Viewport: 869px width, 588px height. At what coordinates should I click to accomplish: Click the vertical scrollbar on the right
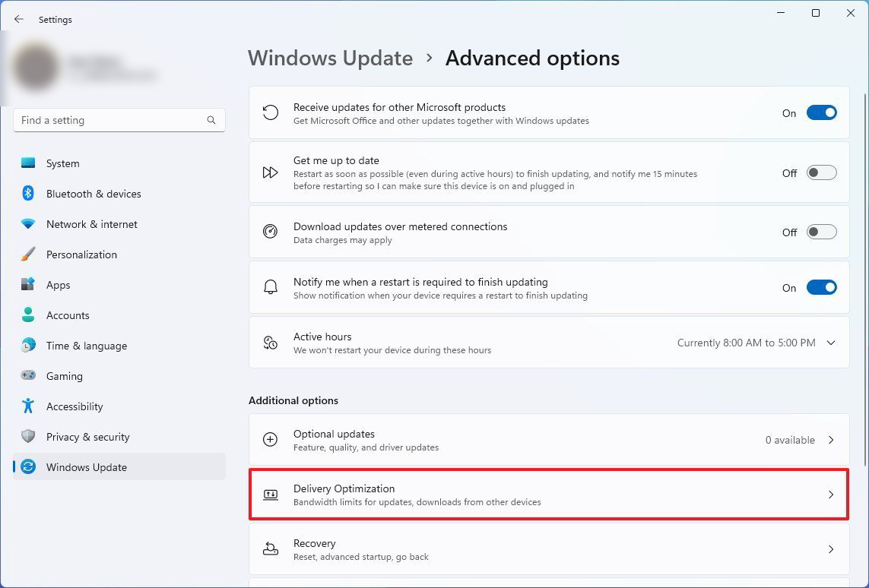pos(865,280)
